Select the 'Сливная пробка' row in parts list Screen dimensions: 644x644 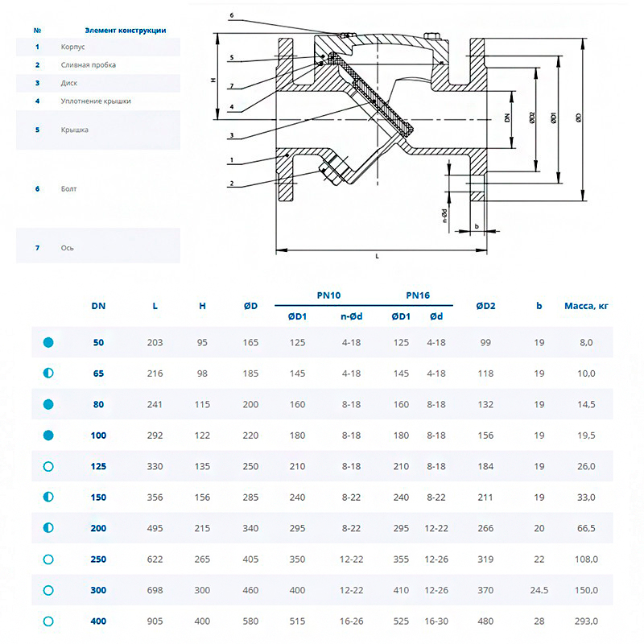pos(88,64)
